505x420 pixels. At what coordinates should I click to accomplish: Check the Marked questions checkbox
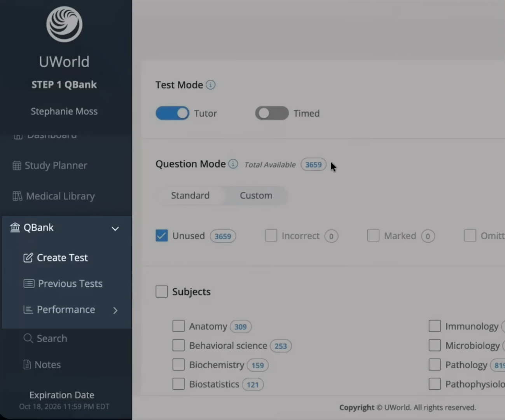tap(373, 235)
